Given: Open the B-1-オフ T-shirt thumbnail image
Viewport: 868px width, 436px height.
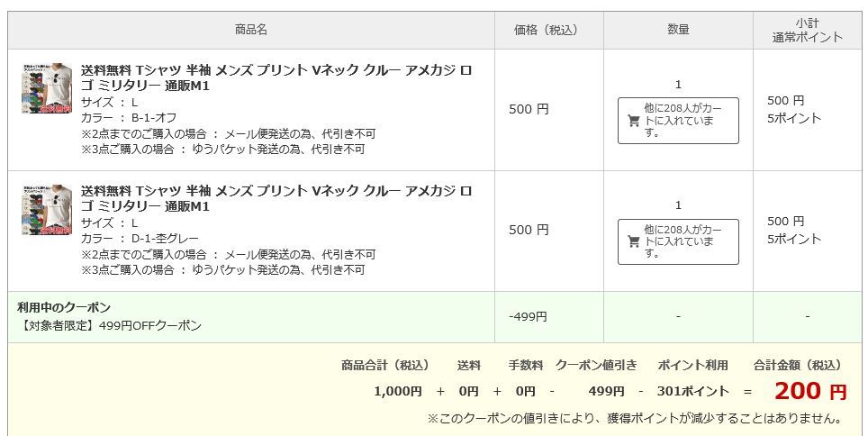Looking at the screenshot, I should [47, 88].
